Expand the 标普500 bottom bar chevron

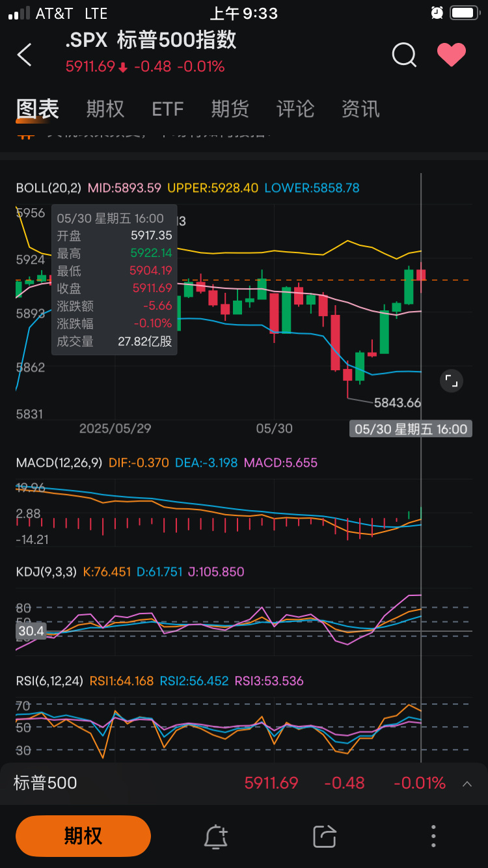467,783
